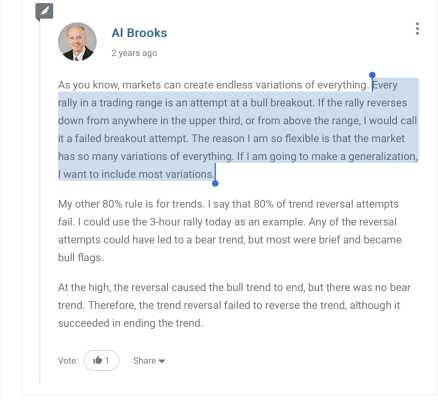Select the lower blue text-selection handle
This screenshot has width=438, height=400.
pos(215,183)
